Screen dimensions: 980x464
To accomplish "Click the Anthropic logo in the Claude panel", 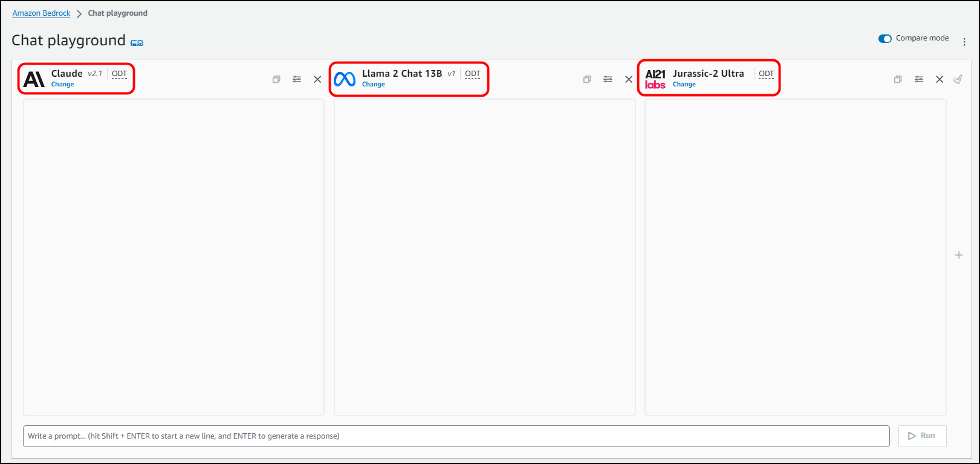I will pos(34,79).
